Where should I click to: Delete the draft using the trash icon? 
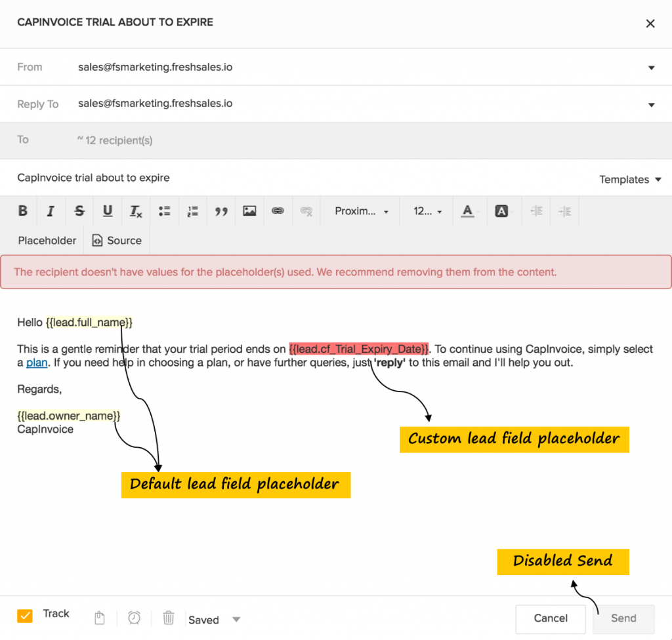(169, 618)
